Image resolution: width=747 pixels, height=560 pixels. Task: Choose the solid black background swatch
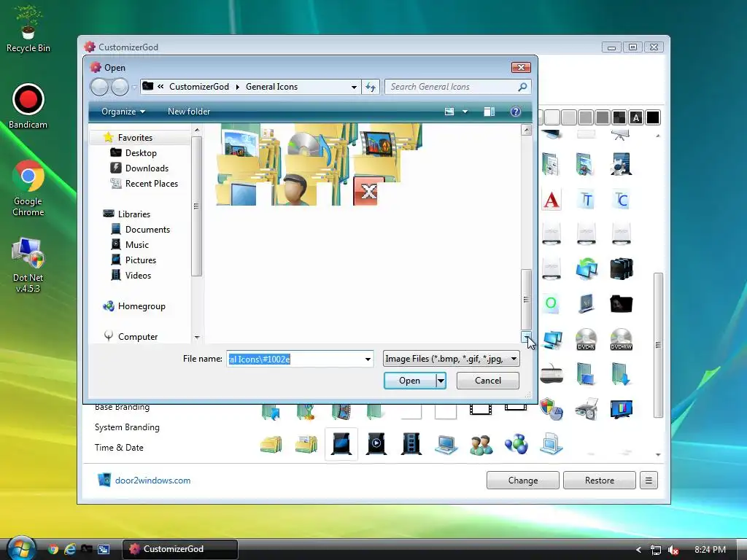[x=653, y=117]
